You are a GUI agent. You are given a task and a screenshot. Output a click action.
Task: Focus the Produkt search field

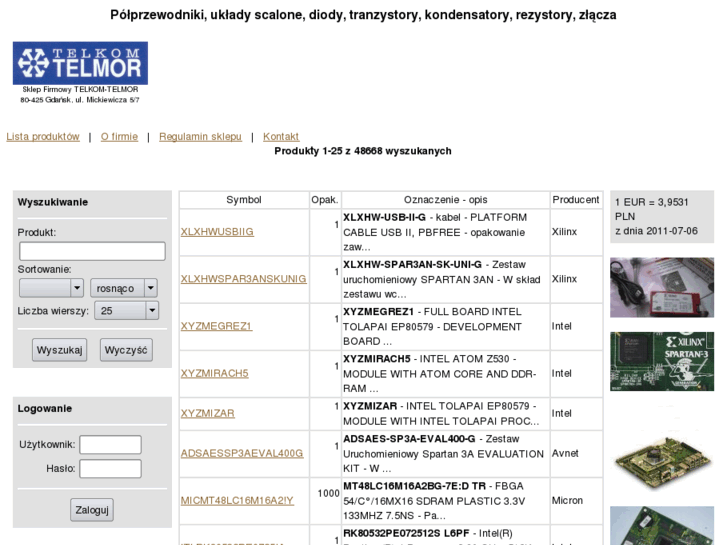click(92, 251)
